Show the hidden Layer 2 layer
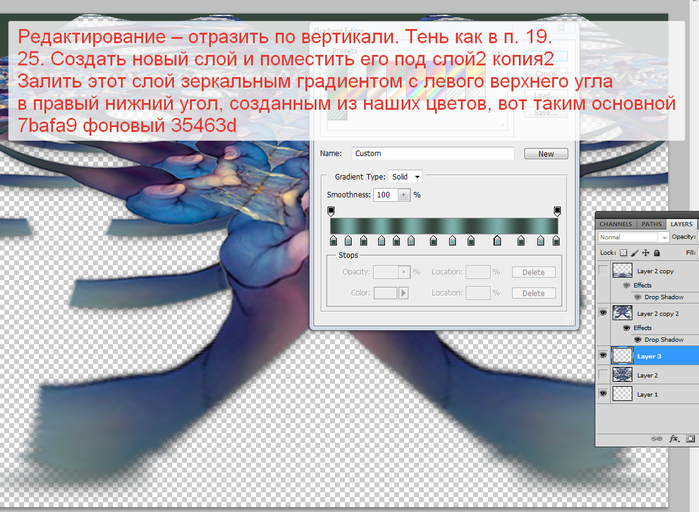The image size is (699, 512). (603, 375)
